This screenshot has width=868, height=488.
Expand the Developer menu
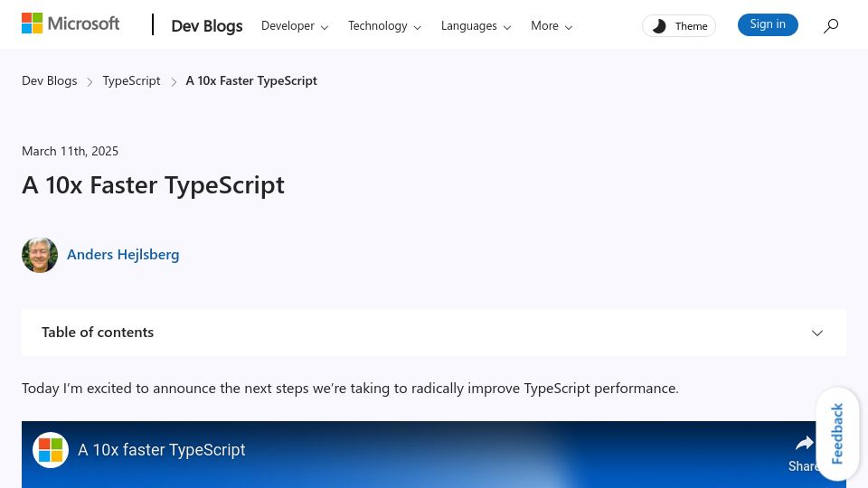tap(295, 26)
